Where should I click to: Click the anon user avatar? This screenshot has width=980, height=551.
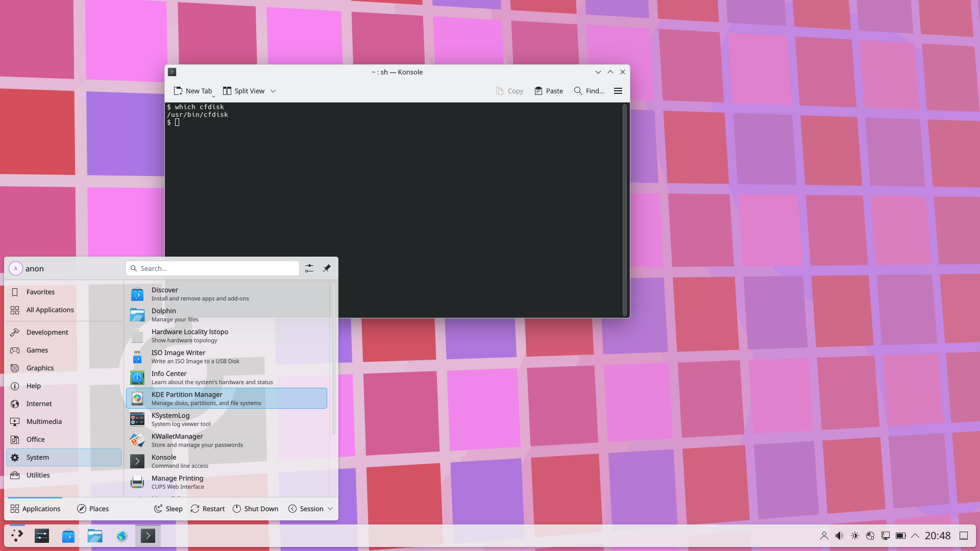pos(16,268)
